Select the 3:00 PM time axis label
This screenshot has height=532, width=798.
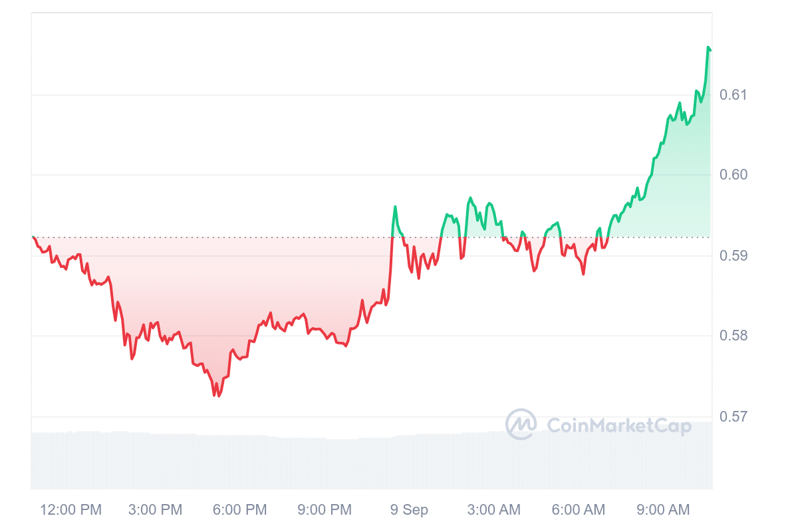point(155,510)
